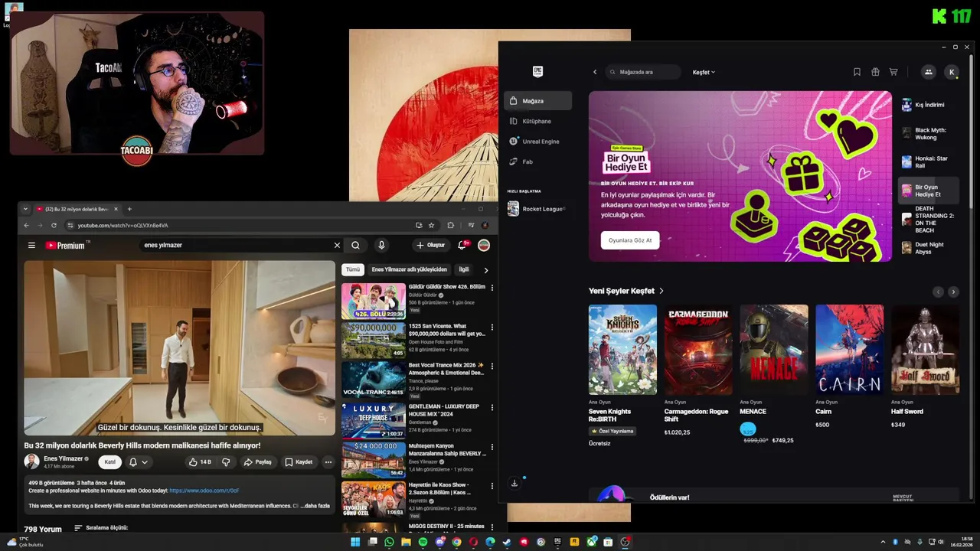Screen dimensions: 980x551
Task: Open YouTube notifications bell with 9+ badge
Action: pos(462,245)
